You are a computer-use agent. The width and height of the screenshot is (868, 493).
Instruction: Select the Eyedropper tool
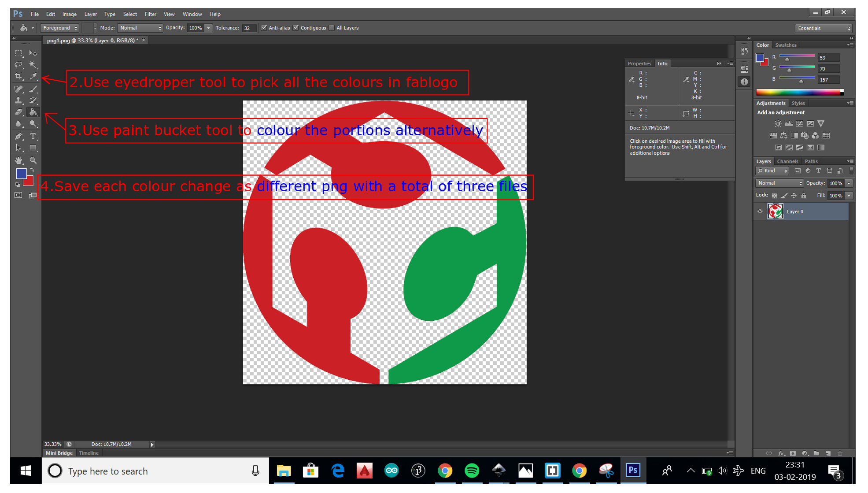[x=33, y=76]
